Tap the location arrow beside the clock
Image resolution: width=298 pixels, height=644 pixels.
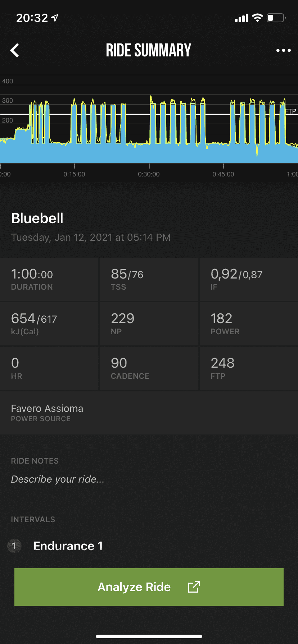(55, 18)
